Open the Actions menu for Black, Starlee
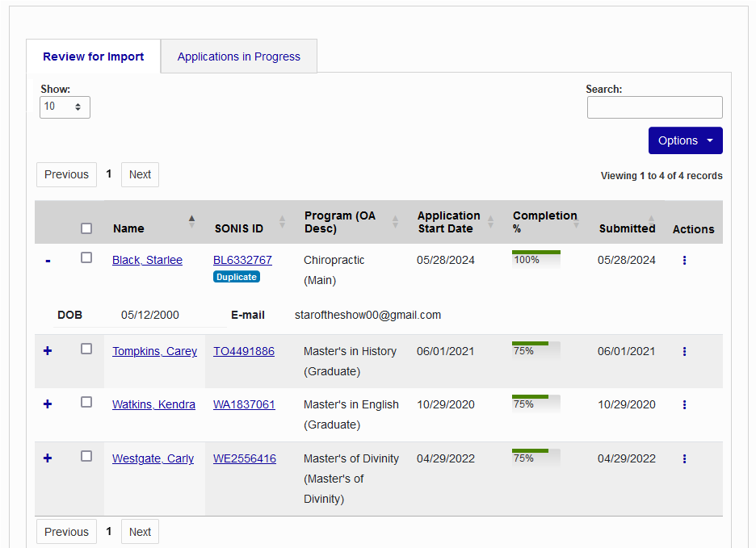Viewport: 756px width, 548px height. tap(684, 260)
